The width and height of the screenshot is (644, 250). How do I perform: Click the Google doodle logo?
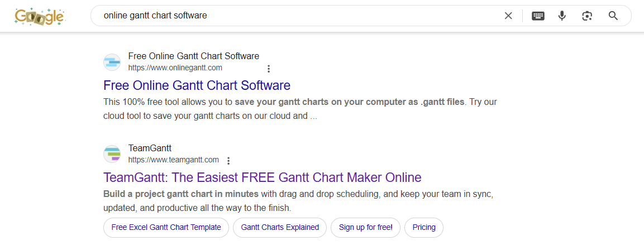pos(40,16)
